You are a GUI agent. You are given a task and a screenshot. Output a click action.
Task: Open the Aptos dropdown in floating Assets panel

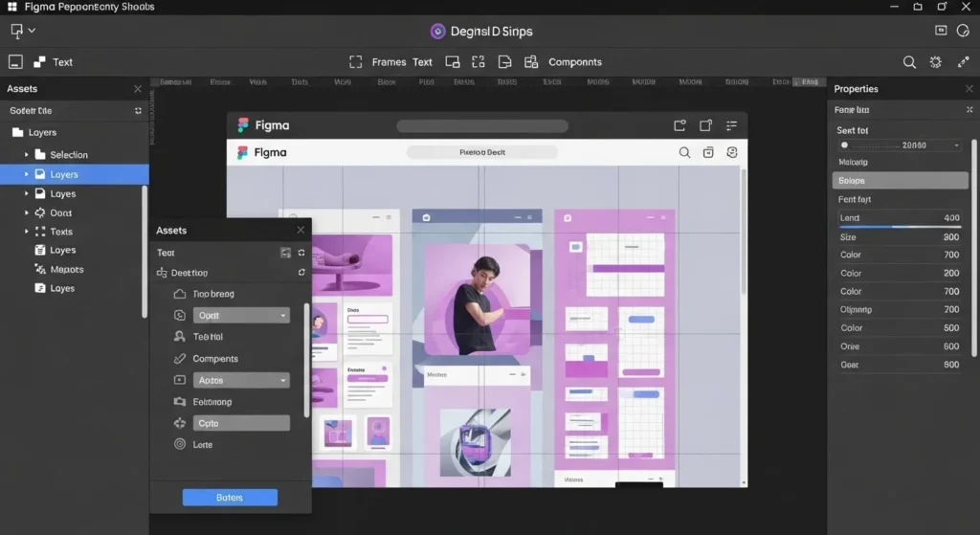pyautogui.click(x=241, y=380)
